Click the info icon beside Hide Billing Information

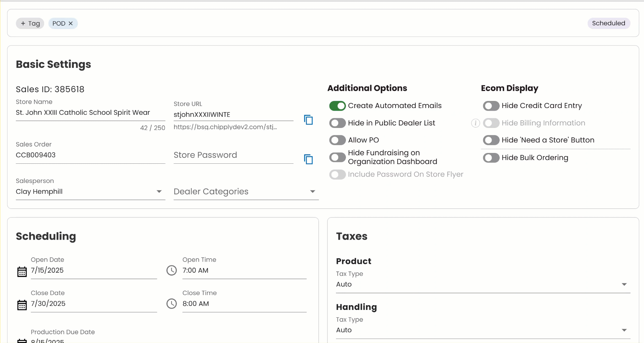475,123
